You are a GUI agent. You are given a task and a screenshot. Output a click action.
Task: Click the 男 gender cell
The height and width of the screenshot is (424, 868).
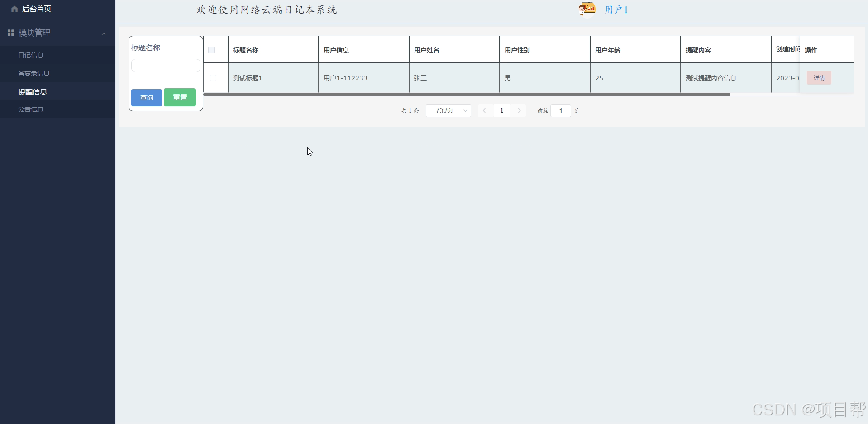[x=545, y=78]
